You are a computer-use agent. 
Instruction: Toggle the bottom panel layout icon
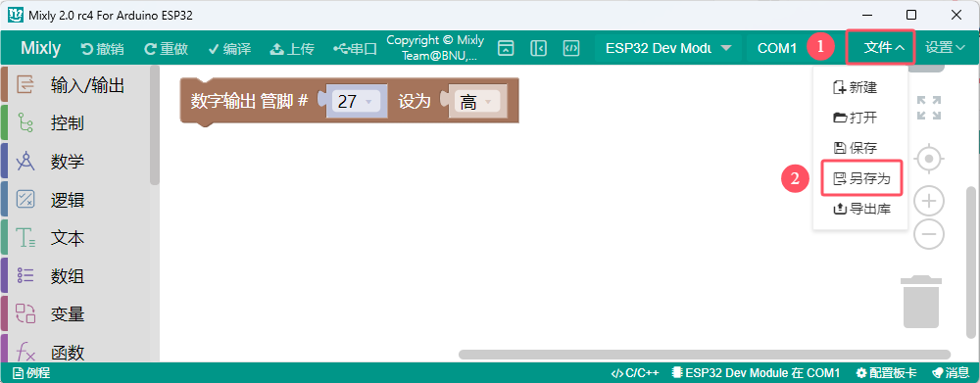[x=506, y=48]
